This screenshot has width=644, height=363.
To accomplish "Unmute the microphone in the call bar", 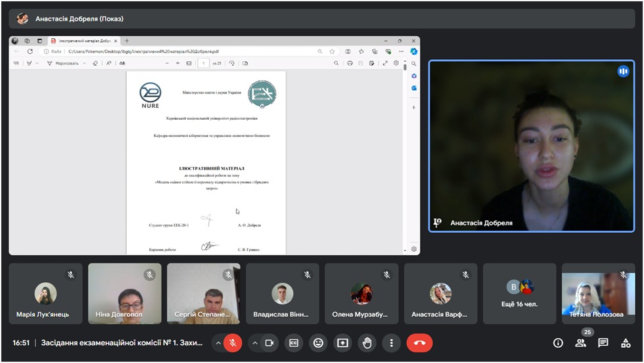I will click(x=233, y=343).
